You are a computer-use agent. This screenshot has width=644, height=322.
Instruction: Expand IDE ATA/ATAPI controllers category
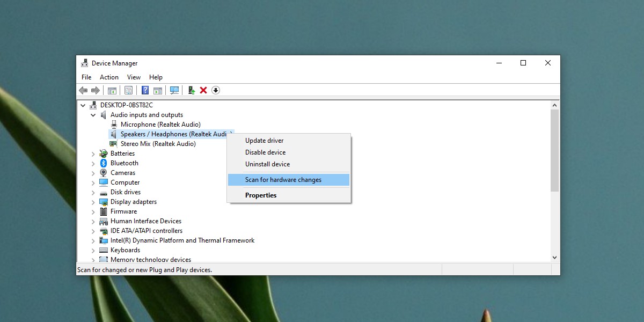[93, 231]
